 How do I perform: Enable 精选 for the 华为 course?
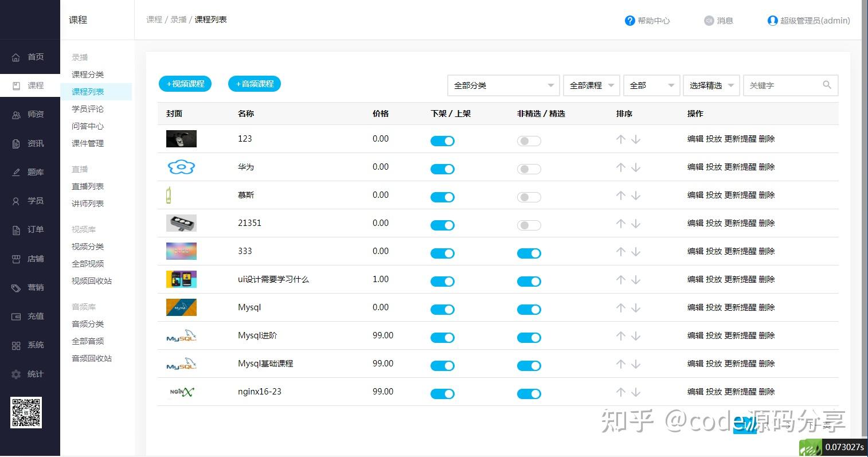pyautogui.click(x=529, y=169)
